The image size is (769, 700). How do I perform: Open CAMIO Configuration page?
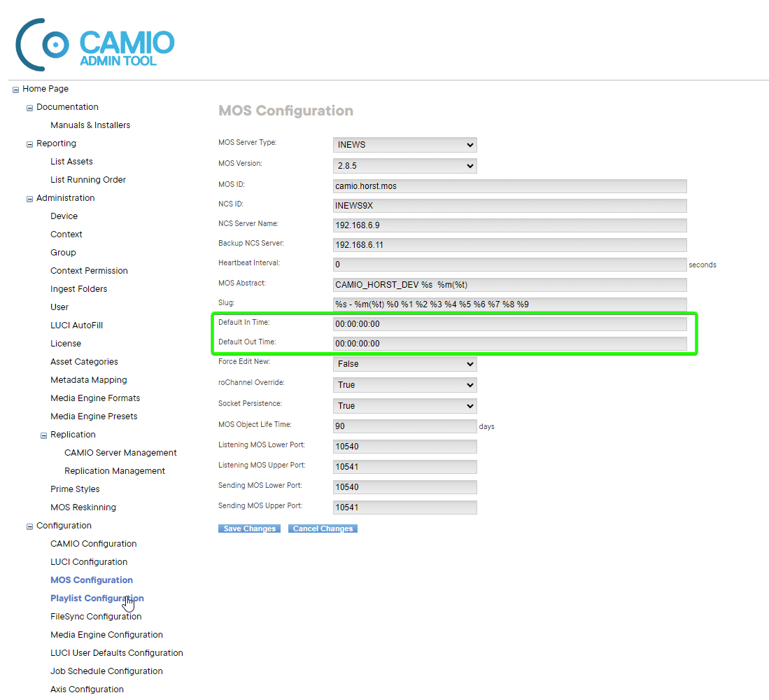[x=93, y=543]
